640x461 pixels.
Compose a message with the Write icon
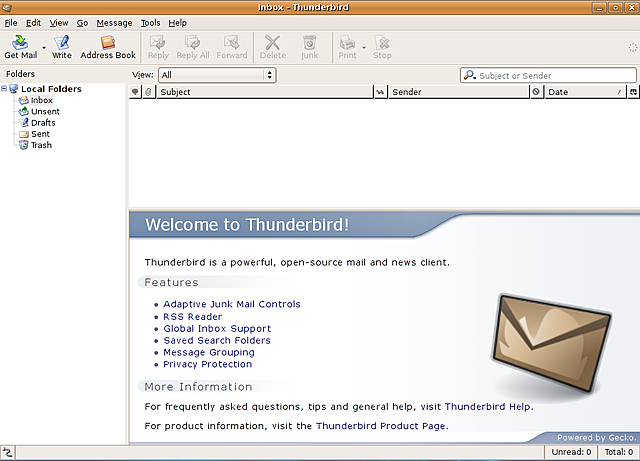[62, 47]
